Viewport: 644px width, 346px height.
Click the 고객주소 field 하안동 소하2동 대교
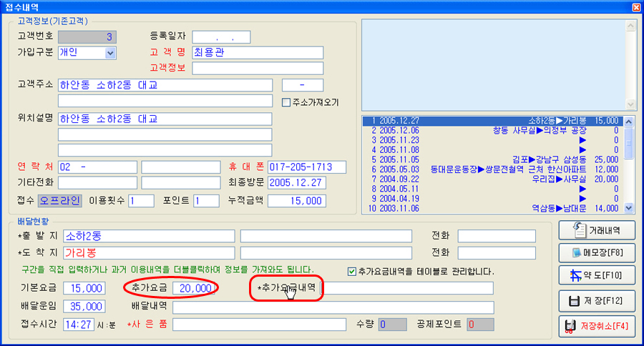pos(165,85)
